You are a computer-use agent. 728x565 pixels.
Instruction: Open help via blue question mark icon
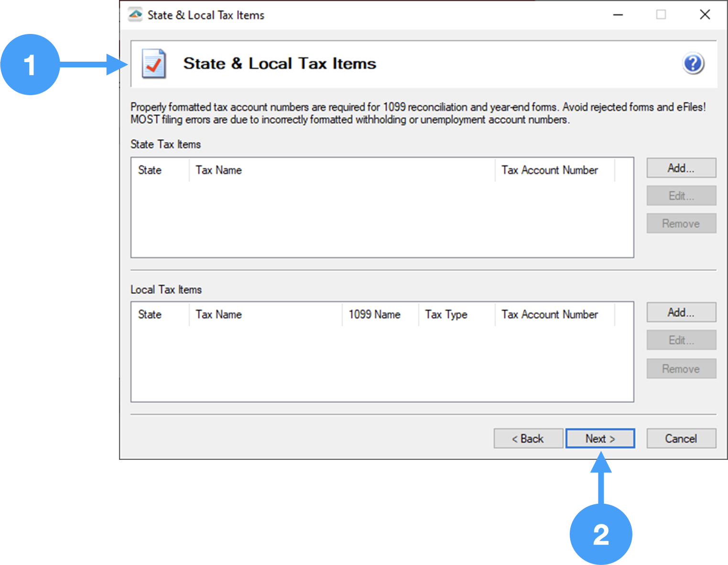(x=693, y=64)
